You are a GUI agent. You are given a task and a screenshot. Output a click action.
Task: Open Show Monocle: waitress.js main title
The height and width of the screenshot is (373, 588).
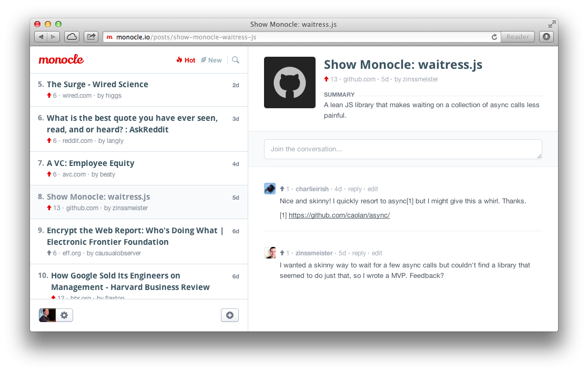point(403,65)
